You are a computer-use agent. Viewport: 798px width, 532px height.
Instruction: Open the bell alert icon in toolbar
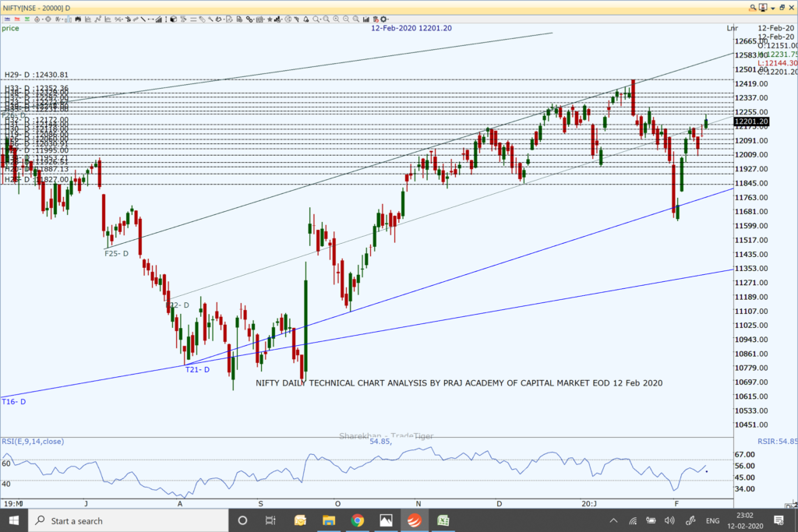coord(305,19)
